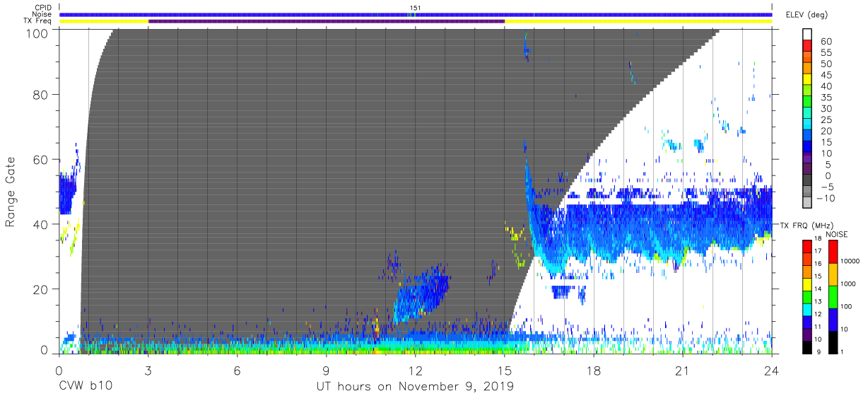Click the 151 CPID value above the bar
Screen dimensions: 868x401
coord(415,8)
